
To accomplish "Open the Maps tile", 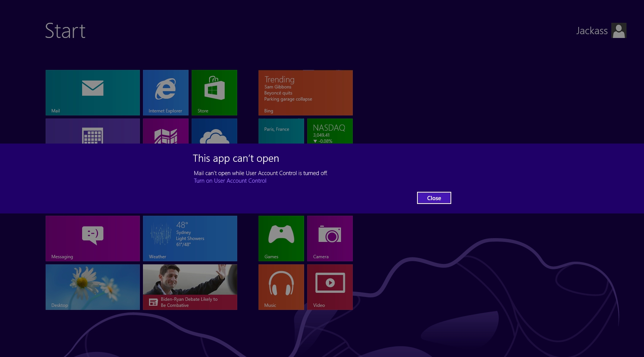I will click(166, 131).
